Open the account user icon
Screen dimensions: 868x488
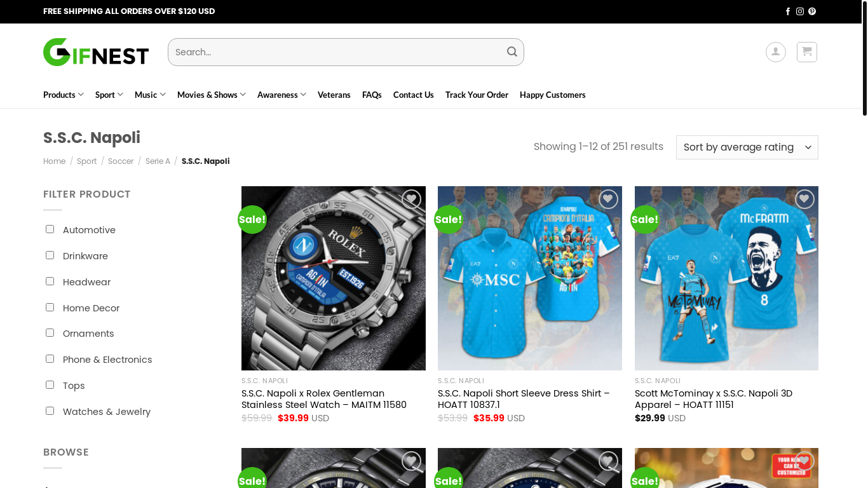point(775,52)
